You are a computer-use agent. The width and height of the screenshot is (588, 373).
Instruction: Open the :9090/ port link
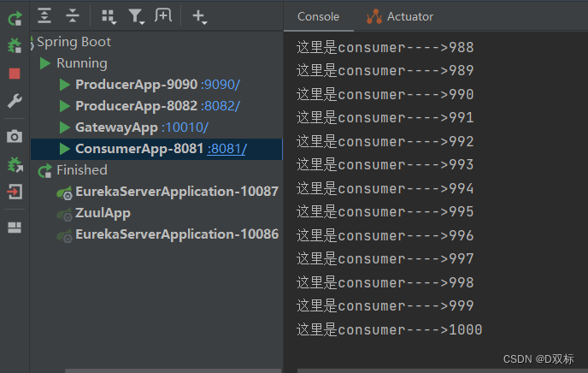click(220, 85)
